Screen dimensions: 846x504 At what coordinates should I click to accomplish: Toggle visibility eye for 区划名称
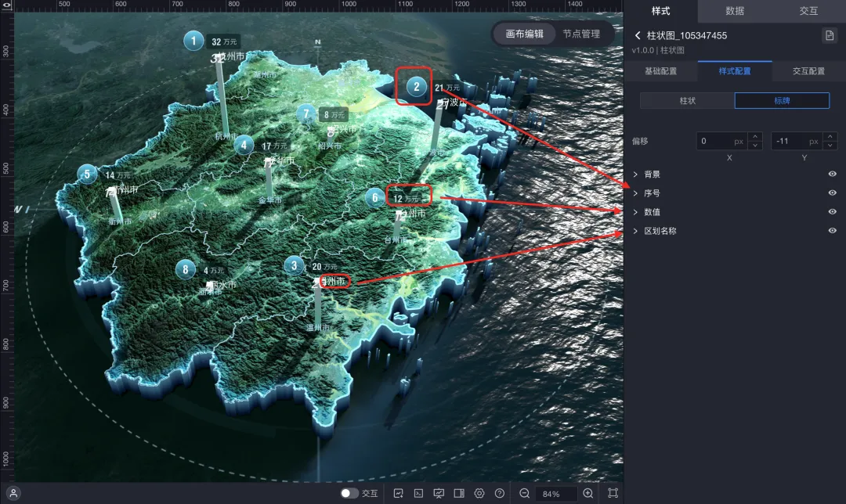tap(833, 231)
